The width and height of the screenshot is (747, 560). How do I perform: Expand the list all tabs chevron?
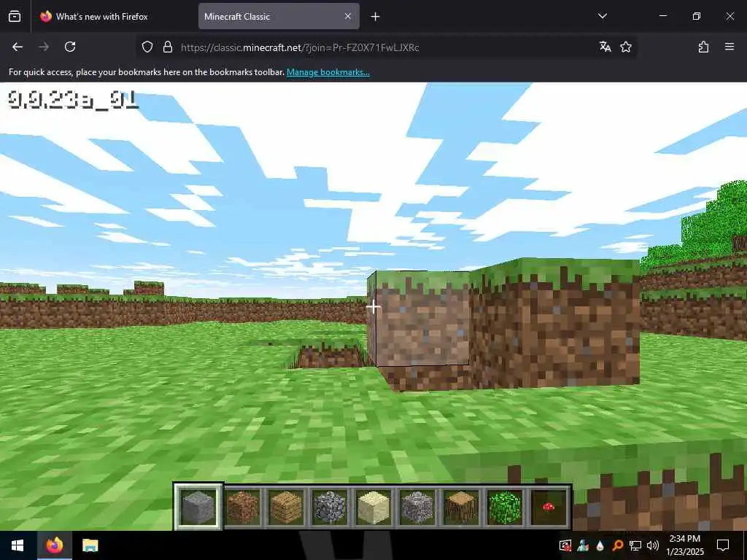tap(603, 16)
